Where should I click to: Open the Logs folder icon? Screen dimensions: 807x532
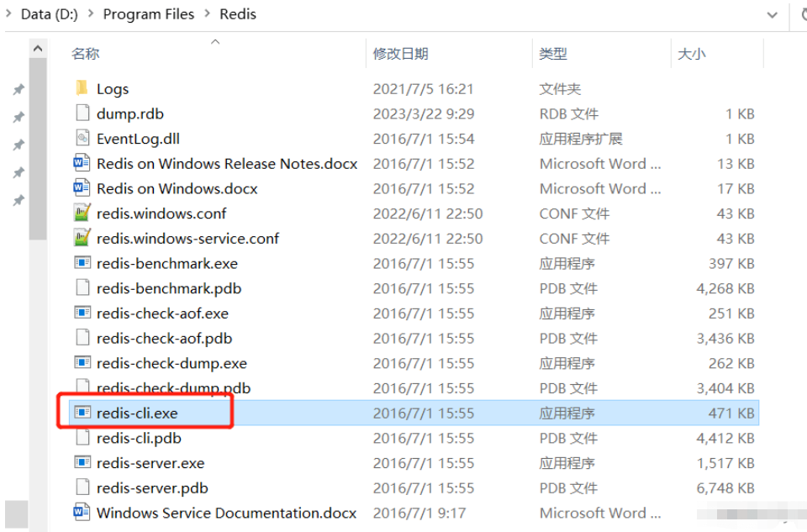click(x=82, y=88)
